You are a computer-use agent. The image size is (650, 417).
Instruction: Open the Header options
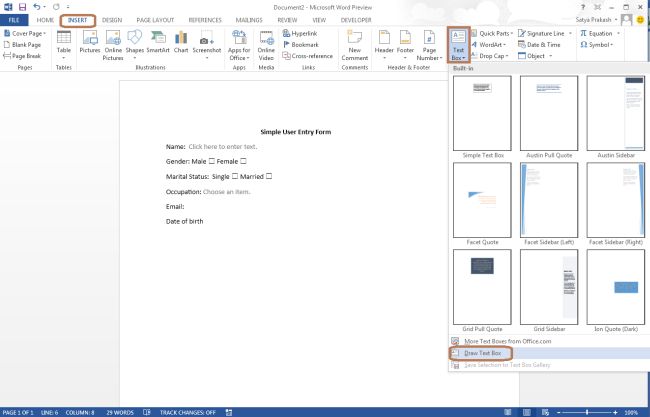pyautogui.click(x=384, y=44)
